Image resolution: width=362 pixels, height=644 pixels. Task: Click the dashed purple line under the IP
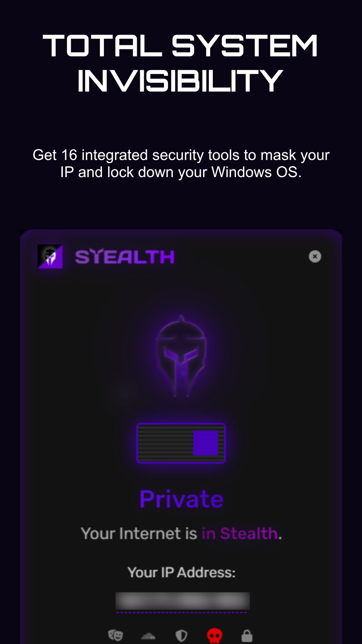[x=181, y=612]
